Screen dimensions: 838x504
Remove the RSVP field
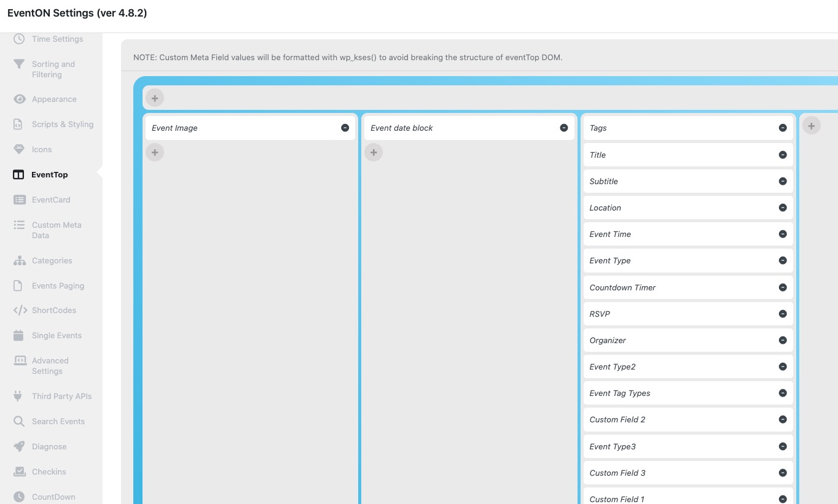coord(783,314)
